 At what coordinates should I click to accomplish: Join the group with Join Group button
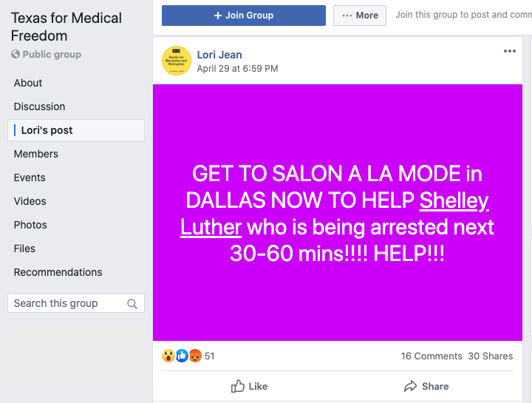[244, 16]
